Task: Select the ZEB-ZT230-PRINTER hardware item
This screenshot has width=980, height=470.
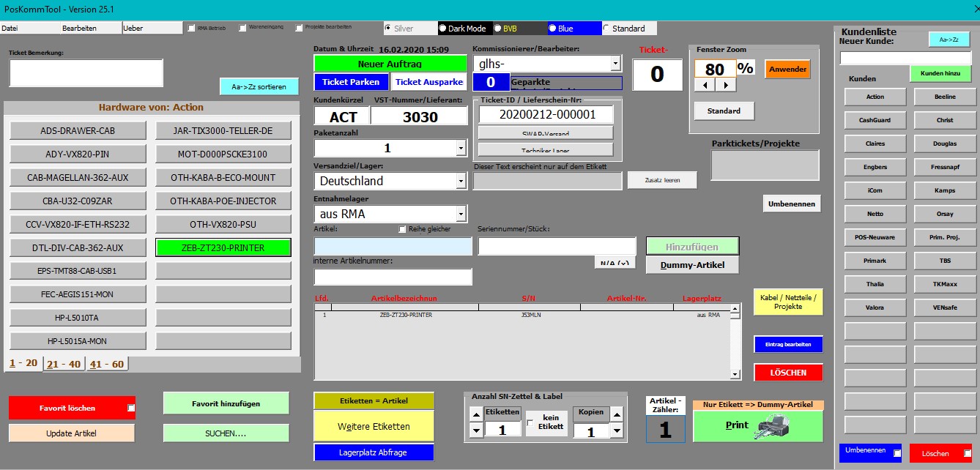Action: (223, 247)
